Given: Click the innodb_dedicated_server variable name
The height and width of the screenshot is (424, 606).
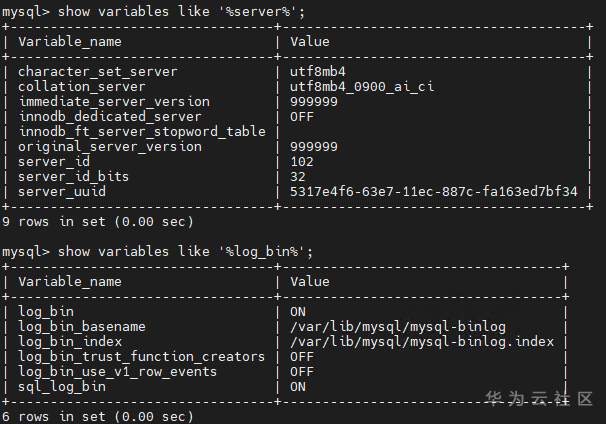Looking at the screenshot, I should click(x=110, y=116).
